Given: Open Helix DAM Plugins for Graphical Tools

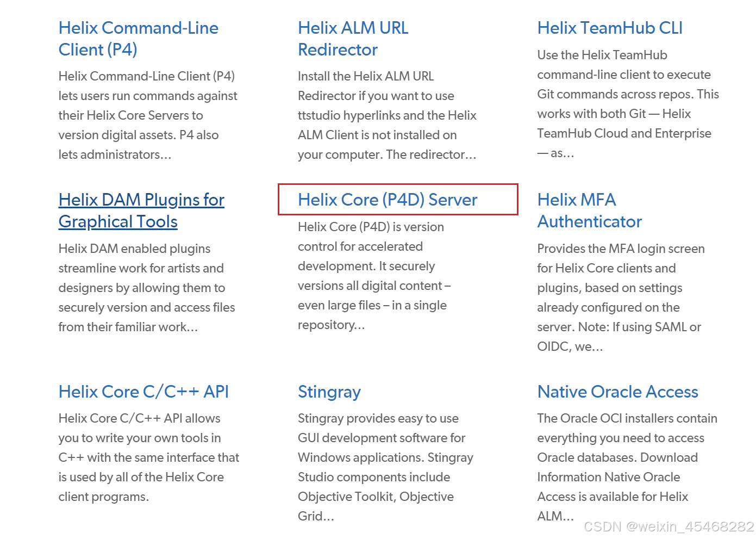Looking at the screenshot, I should (x=141, y=210).
